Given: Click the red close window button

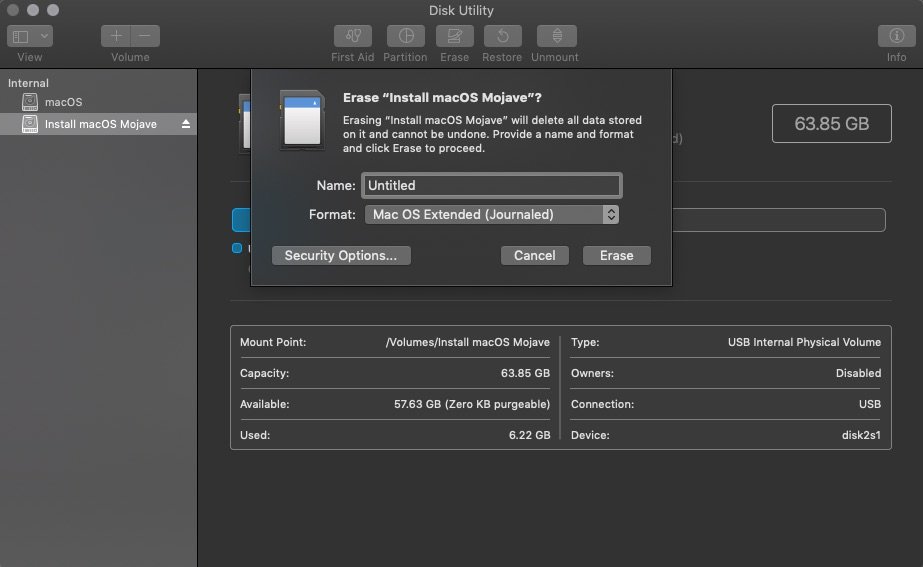Looking at the screenshot, I should 13,10.
